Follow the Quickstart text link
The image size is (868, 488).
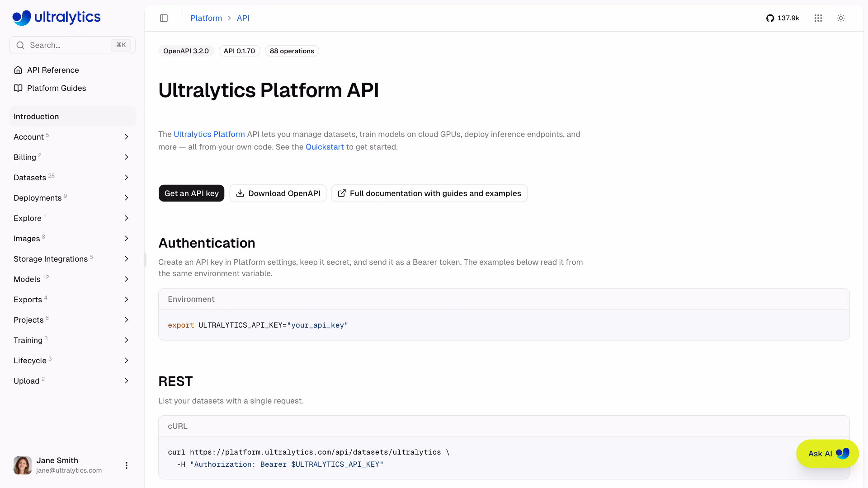pyautogui.click(x=325, y=147)
